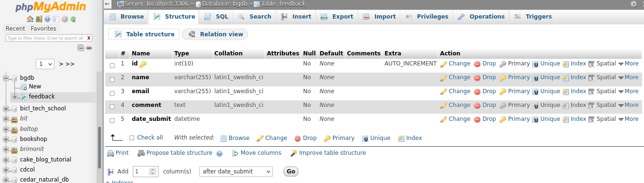Tick the checkbox for date_submit column
Screen dimensions: 644x183
[112, 121]
